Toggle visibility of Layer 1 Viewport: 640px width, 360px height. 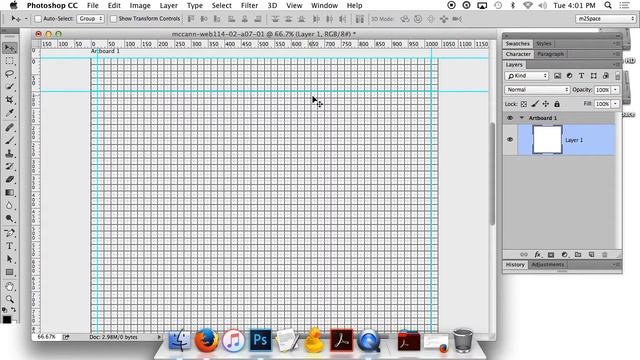(510, 140)
